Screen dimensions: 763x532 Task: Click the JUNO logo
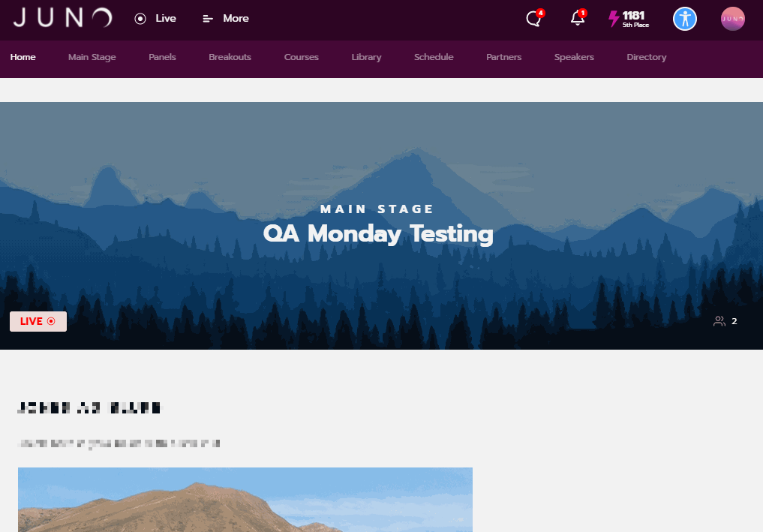(x=63, y=18)
